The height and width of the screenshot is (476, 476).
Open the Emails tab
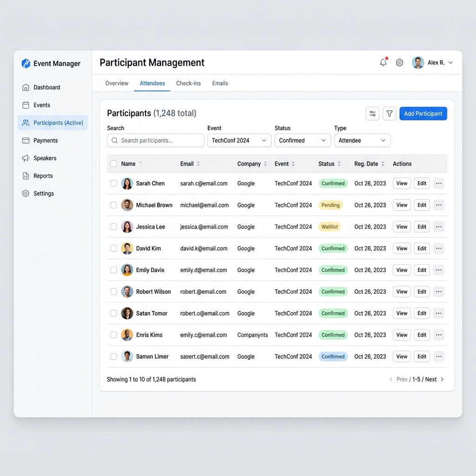click(x=220, y=83)
